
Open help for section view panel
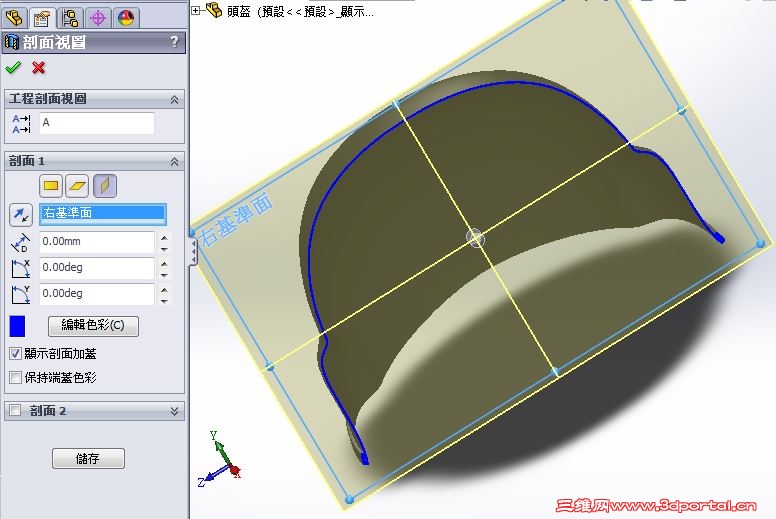point(174,42)
